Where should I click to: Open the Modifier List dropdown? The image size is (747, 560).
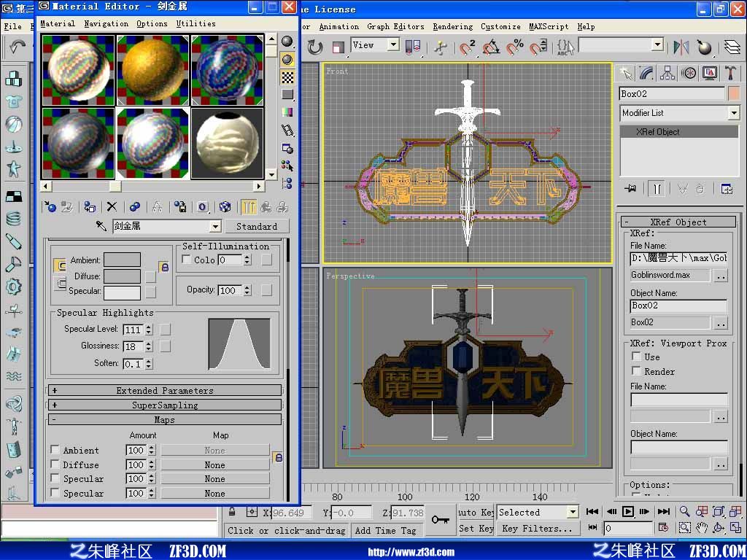(x=734, y=113)
